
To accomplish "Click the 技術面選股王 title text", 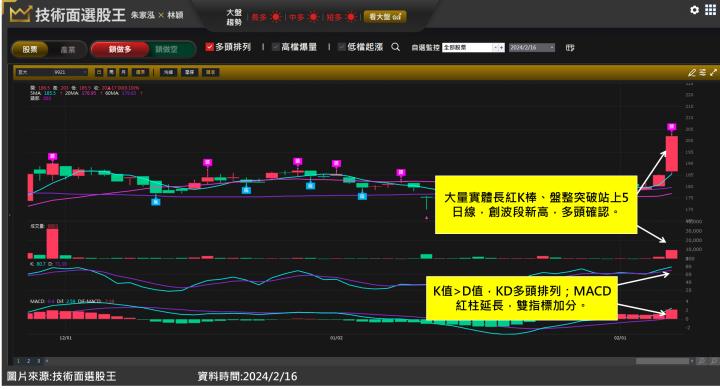I will (x=80, y=15).
